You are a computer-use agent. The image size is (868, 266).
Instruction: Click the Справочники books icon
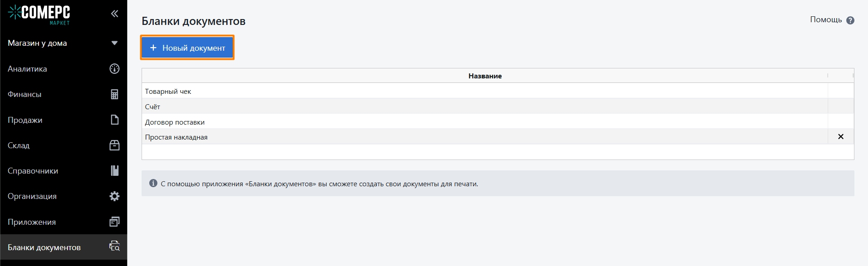(x=114, y=170)
